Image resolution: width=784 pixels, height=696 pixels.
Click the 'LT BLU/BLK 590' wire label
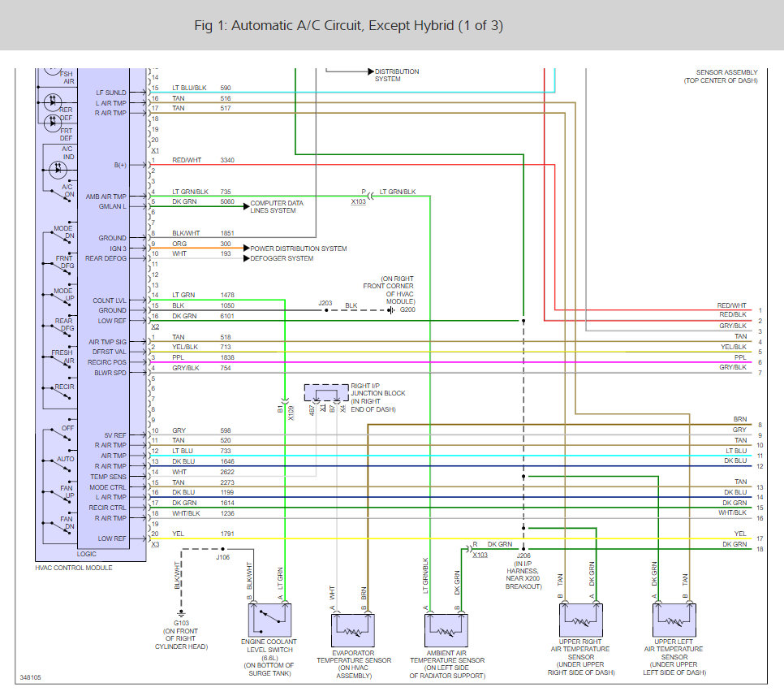point(201,88)
